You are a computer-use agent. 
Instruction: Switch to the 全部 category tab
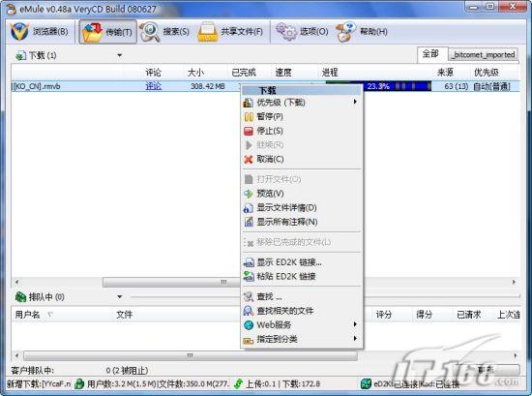click(432, 54)
